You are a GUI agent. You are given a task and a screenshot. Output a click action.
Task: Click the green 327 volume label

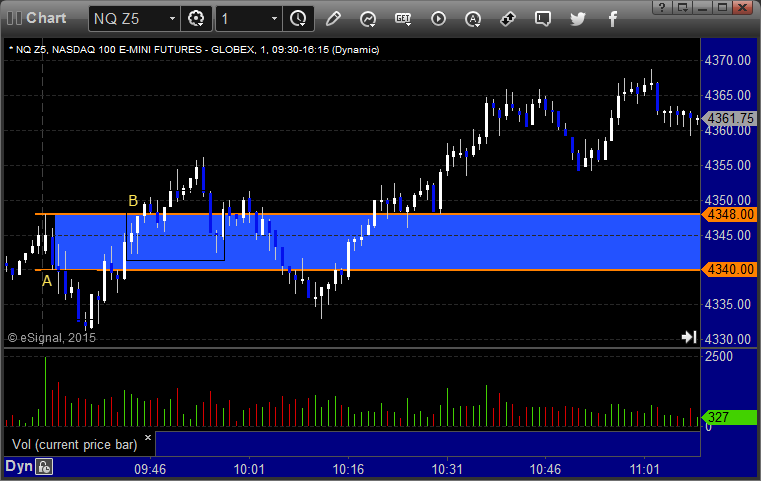[x=729, y=417]
